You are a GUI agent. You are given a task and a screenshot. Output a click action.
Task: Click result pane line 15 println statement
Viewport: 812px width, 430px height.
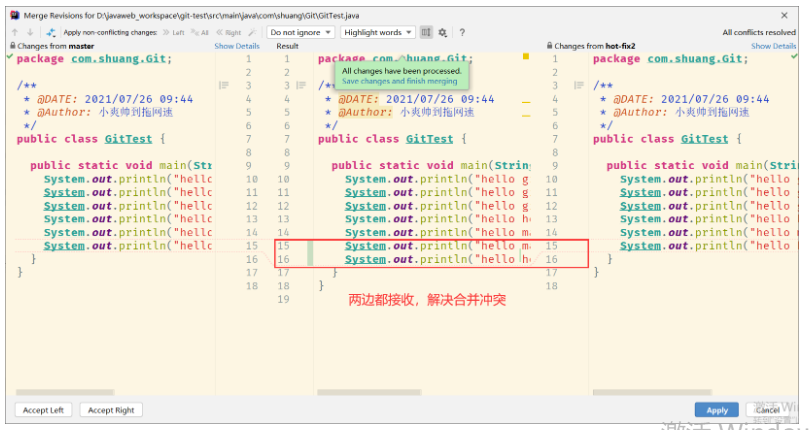(x=438, y=246)
